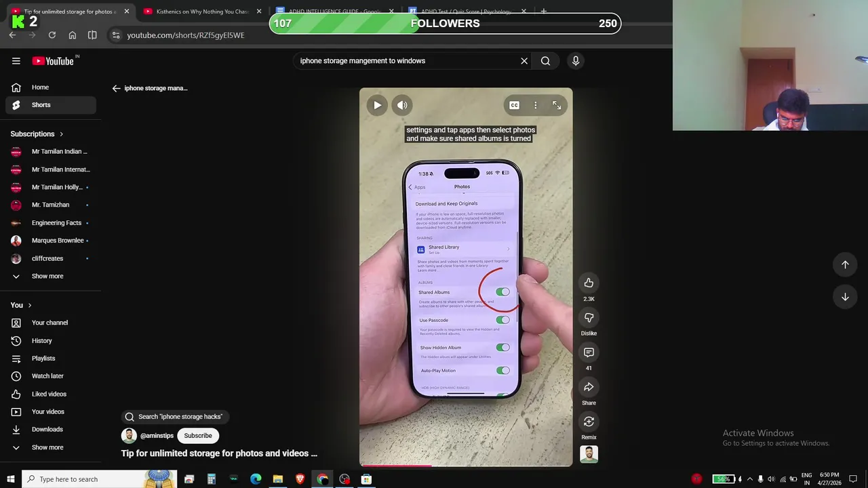
Task: Open History in sidebar
Action: pyautogui.click(x=50, y=341)
